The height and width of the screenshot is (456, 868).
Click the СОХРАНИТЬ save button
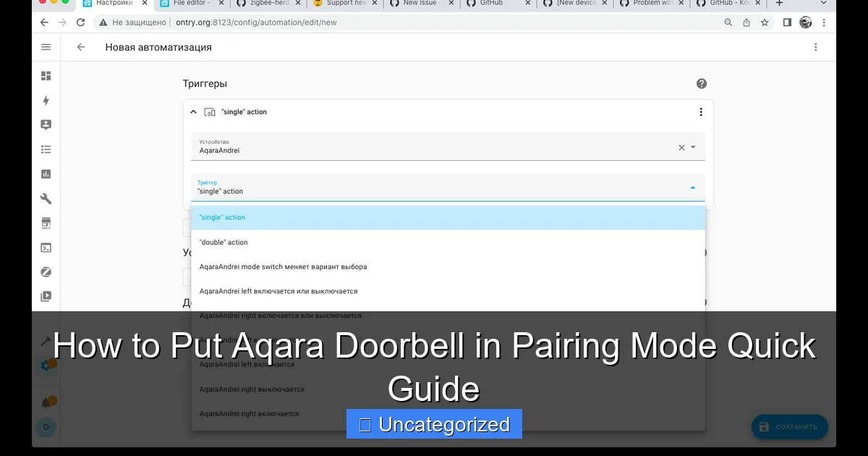click(789, 426)
